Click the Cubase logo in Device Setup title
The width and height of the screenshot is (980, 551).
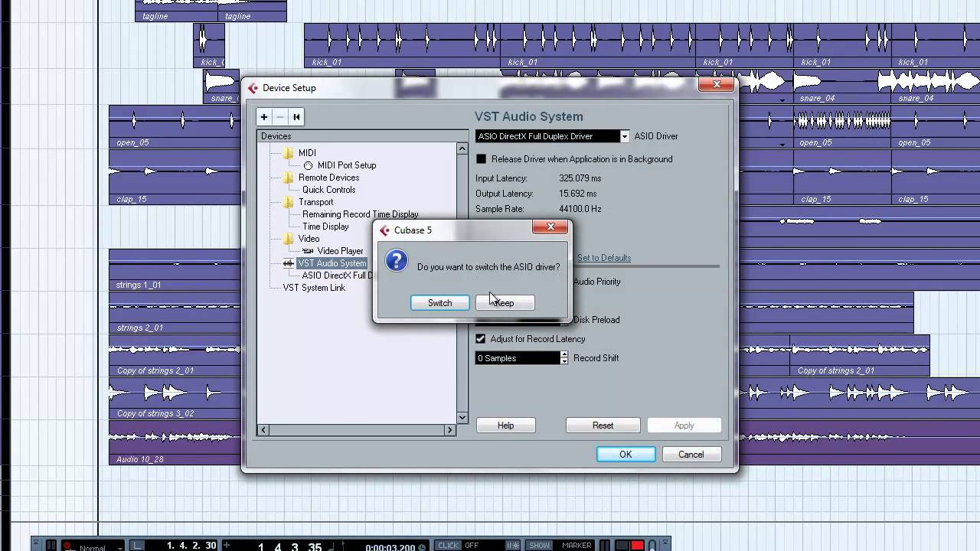pos(253,88)
